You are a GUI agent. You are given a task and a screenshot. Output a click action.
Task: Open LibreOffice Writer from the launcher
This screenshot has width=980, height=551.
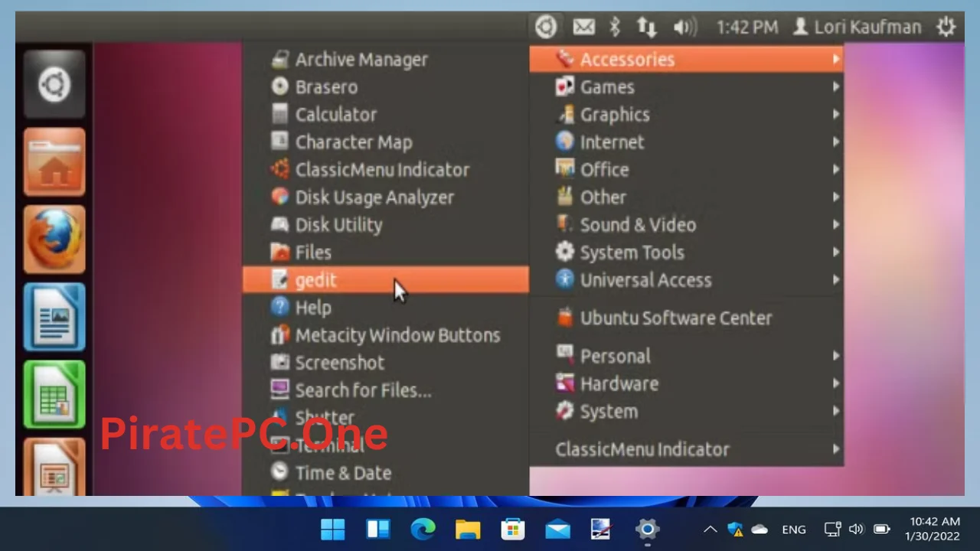coord(54,317)
